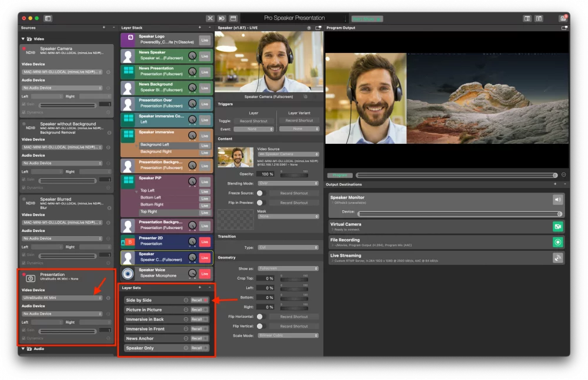
Task: Select the Bottom Left variant of Speaker PIP
Action: (x=151, y=197)
